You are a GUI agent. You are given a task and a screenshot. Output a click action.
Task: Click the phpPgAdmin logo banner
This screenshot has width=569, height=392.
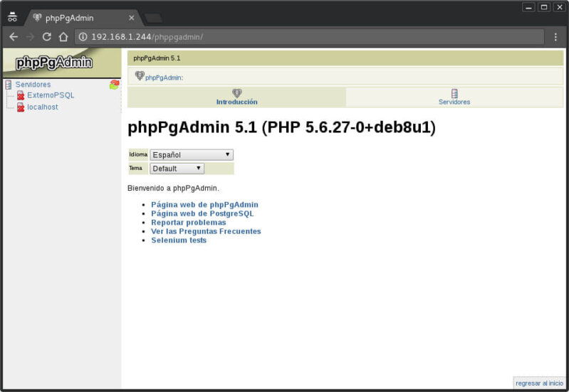point(62,63)
